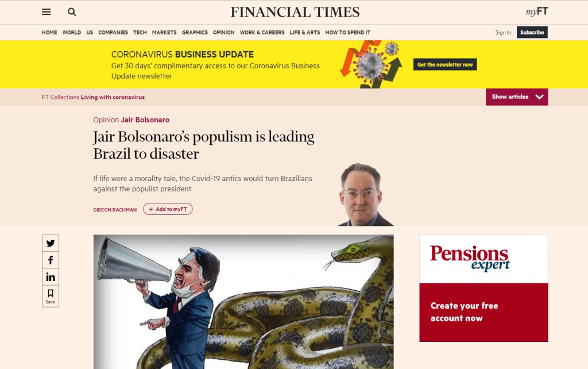The height and width of the screenshot is (369, 588).
Task: Click the Financial Times masthead logo
Action: 295,12
